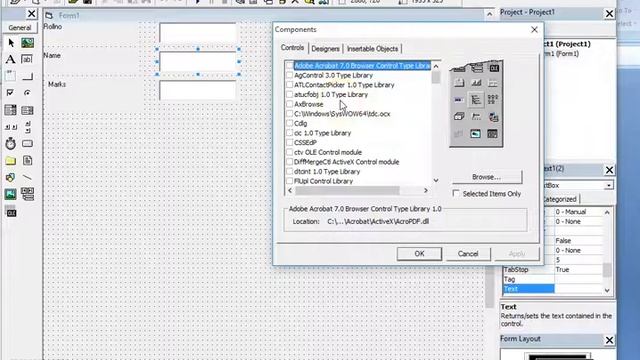Close the toolbox panel

point(31,14)
